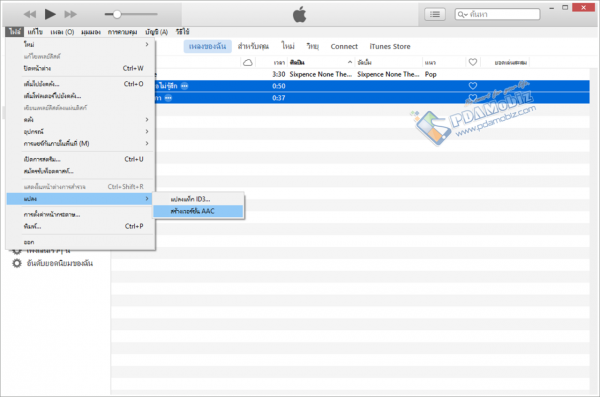Sort by the แนว (Genre) column header
The image size is (600, 397).
(430, 62)
